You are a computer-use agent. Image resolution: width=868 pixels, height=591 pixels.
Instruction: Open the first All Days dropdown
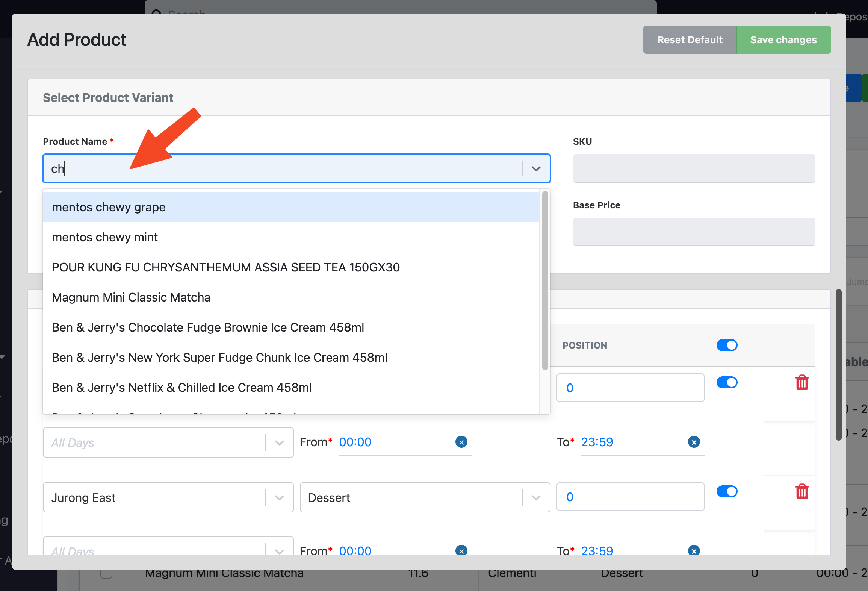[168, 442]
